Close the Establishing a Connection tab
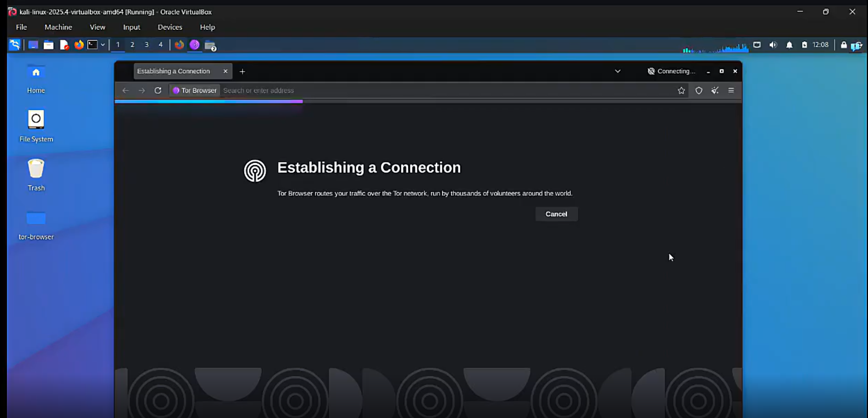This screenshot has width=868, height=418. tap(225, 71)
